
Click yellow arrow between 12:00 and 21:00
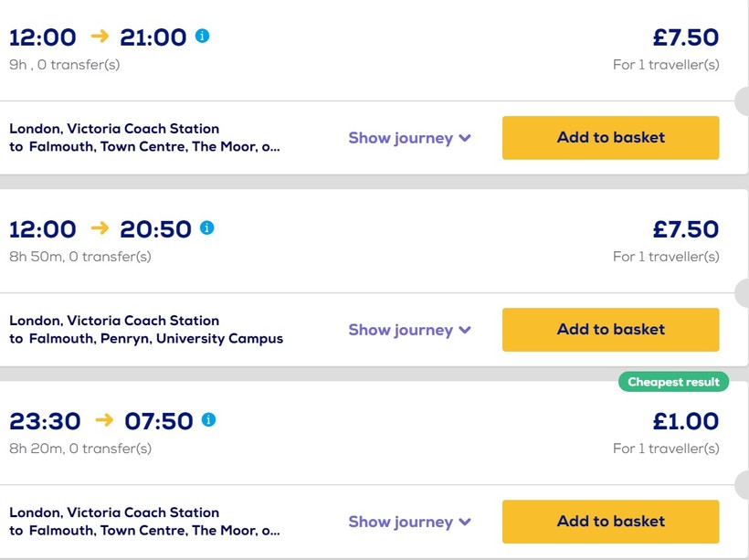click(x=99, y=37)
